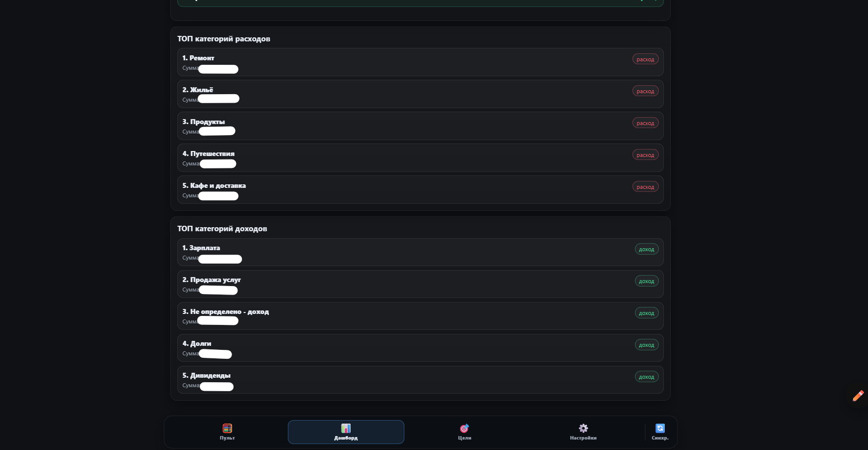Open the Дивиденды income category
The height and width of the screenshot is (450, 868).
pyautogui.click(x=420, y=380)
